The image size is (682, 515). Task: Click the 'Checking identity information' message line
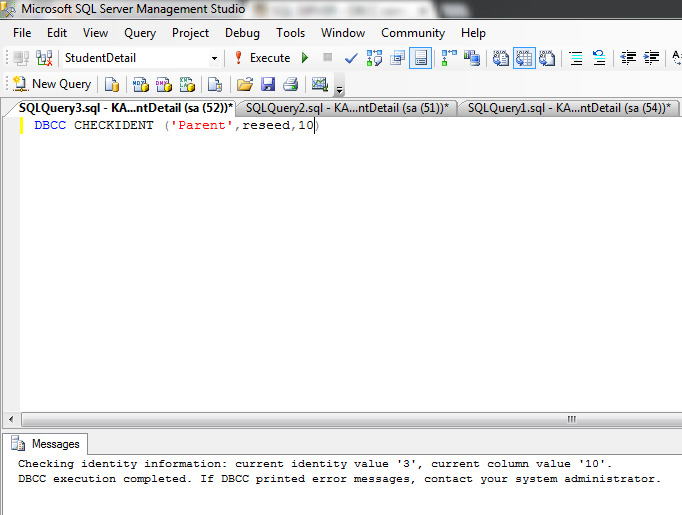(x=315, y=464)
